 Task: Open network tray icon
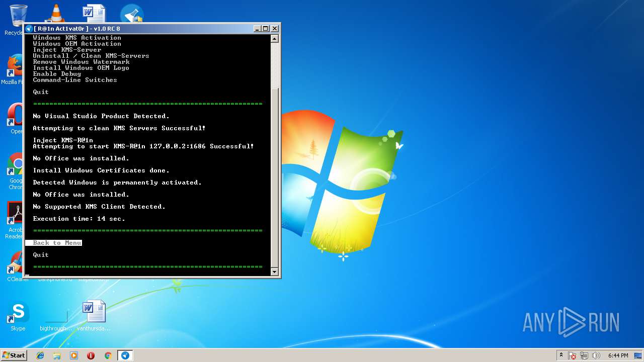(x=584, y=355)
